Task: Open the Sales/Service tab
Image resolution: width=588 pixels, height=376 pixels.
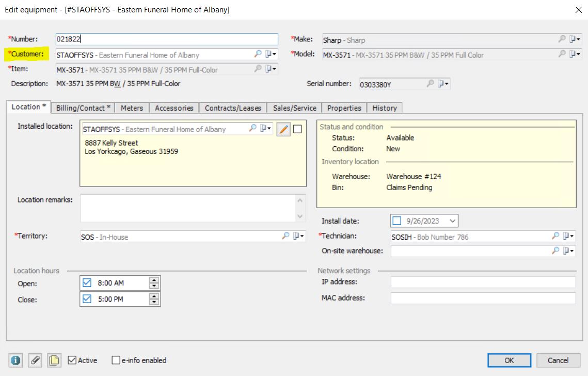Action: 295,108
